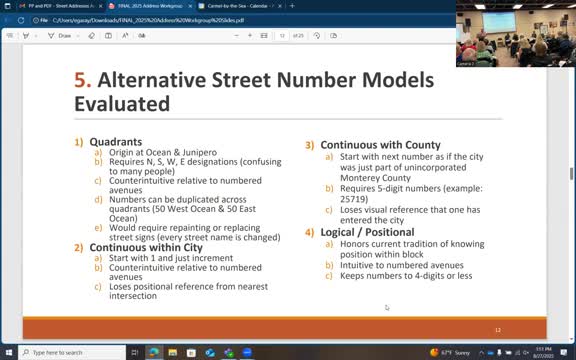Switch to the Carmel-by-the-Sea Calendar tab

[x=239, y=6]
